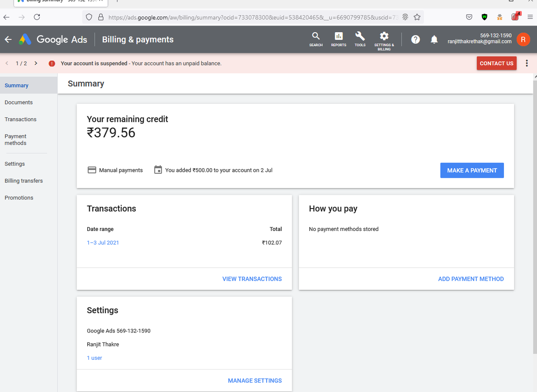
Task: Click 'Google Ads 569-132-1590' text in Settings
Action: point(119,331)
